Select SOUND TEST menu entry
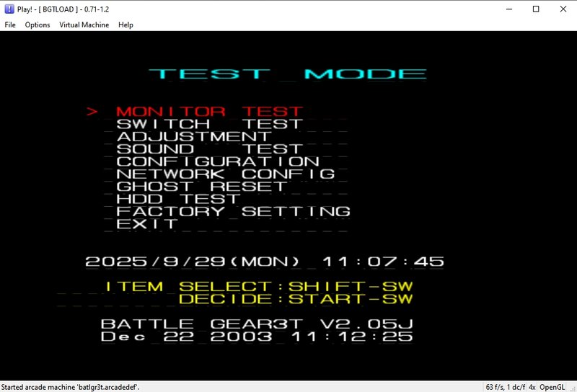 point(209,149)
